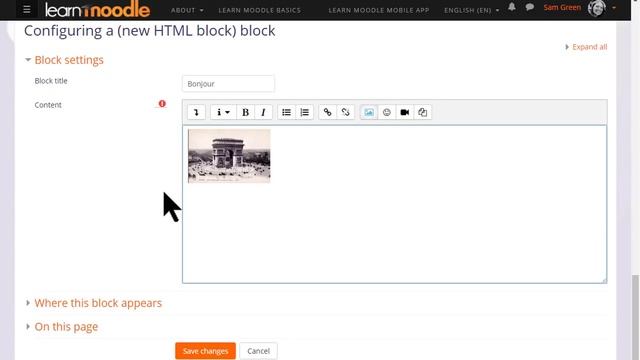
Task: Click the Block title label
Action: [51, 81]
